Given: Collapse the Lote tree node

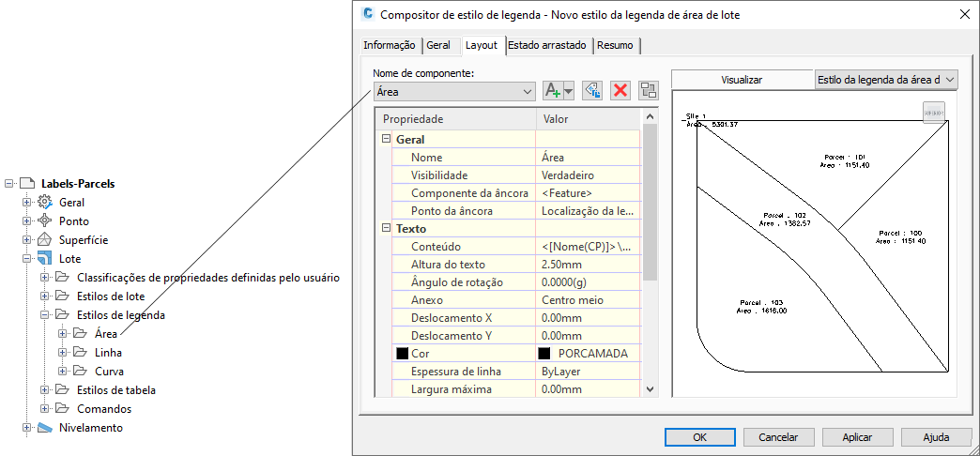Looking at the screenshot, I should (x=26, y=259).
